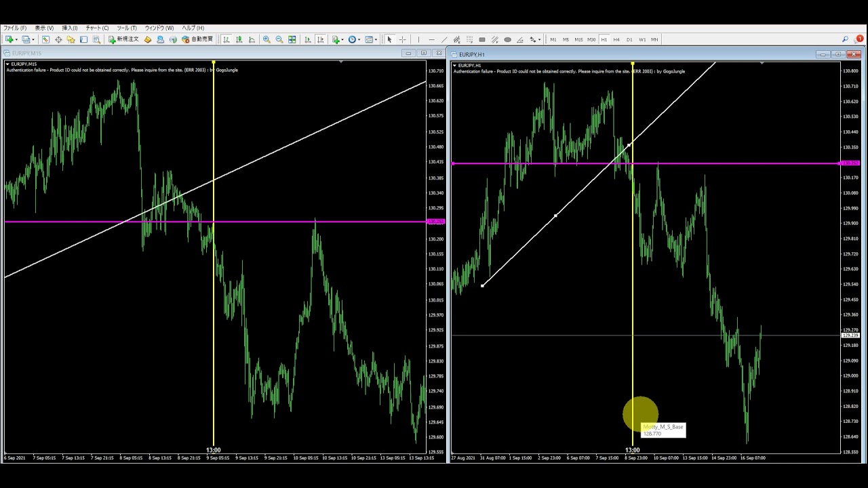This screenshot has height=488, width=868.
Task: Zoom out of the chart
Action: tap(279, 39)
